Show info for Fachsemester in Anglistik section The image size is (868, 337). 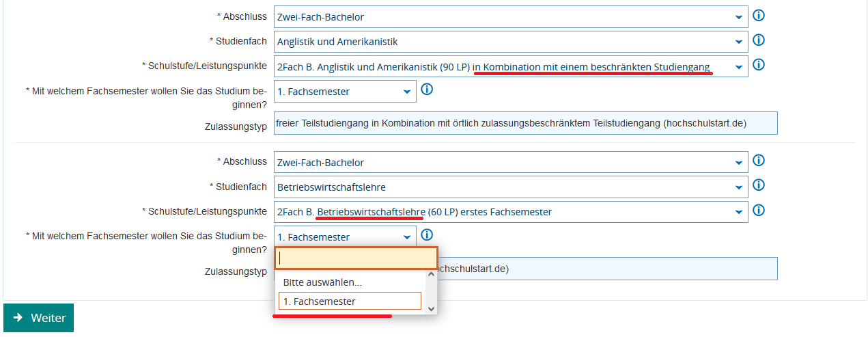[427, 90]
